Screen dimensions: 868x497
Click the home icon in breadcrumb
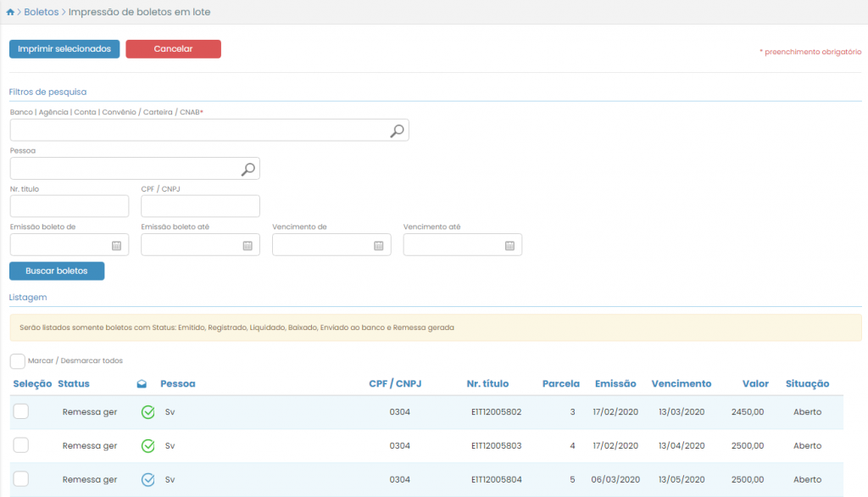[10, 13]
